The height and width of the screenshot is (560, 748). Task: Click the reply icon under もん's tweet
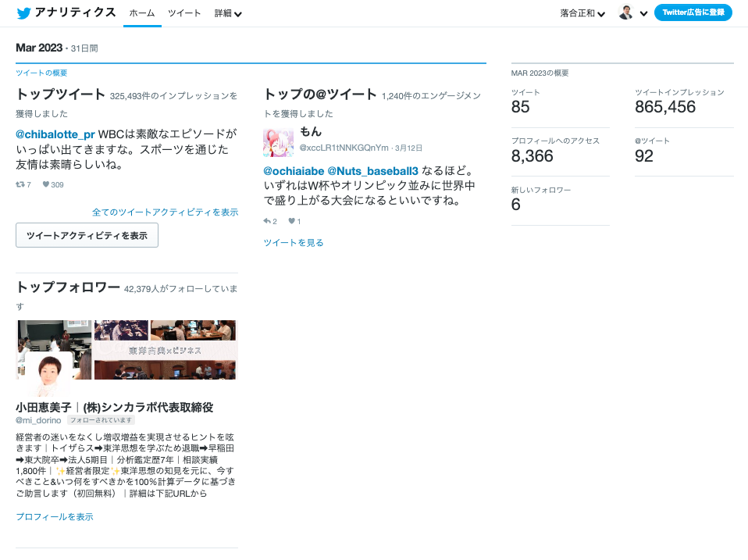pos(267,222)
